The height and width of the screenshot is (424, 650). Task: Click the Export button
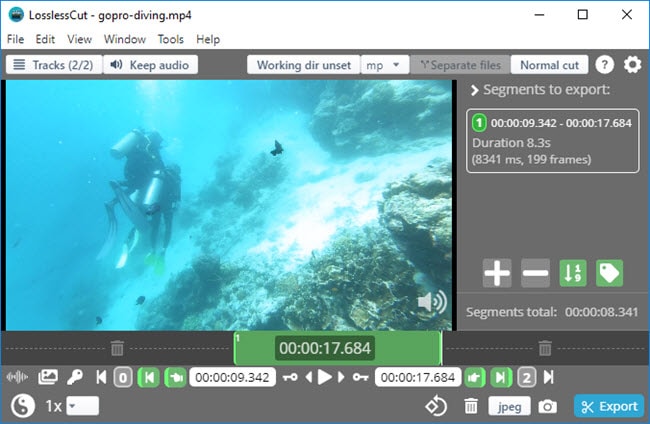tap(609, 406)
